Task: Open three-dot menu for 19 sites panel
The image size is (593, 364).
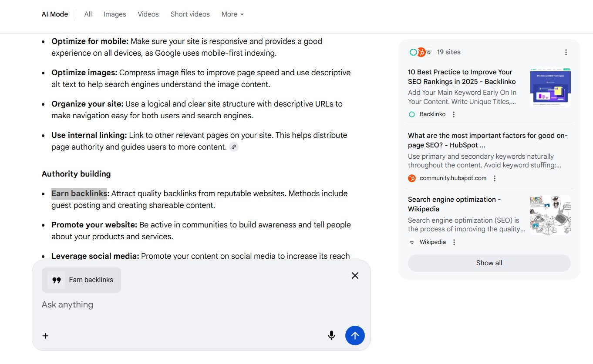Action: pos(566,52)
